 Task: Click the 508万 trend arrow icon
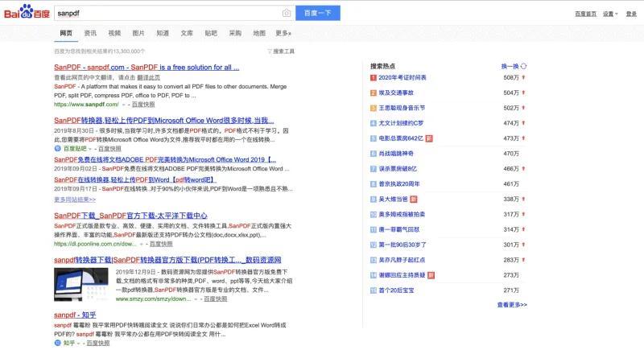click(524, 77)
